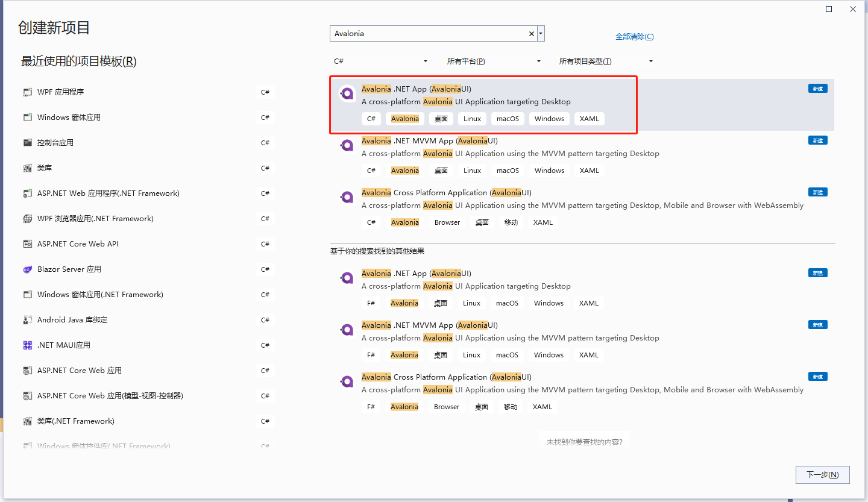Clear the Avalonia search text with X
This screenshot has width=868, height=502.
(532, 34)
